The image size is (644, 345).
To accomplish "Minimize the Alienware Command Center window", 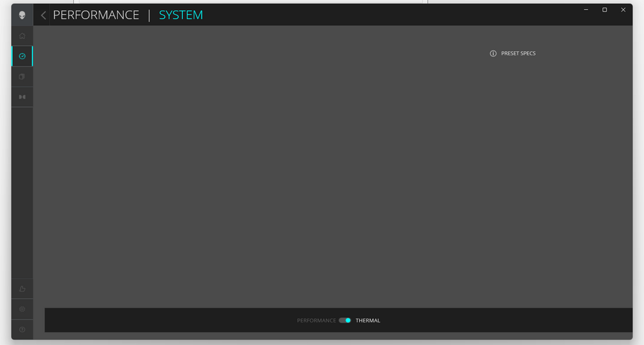I will pyautogui.click(x=586, y=10).
